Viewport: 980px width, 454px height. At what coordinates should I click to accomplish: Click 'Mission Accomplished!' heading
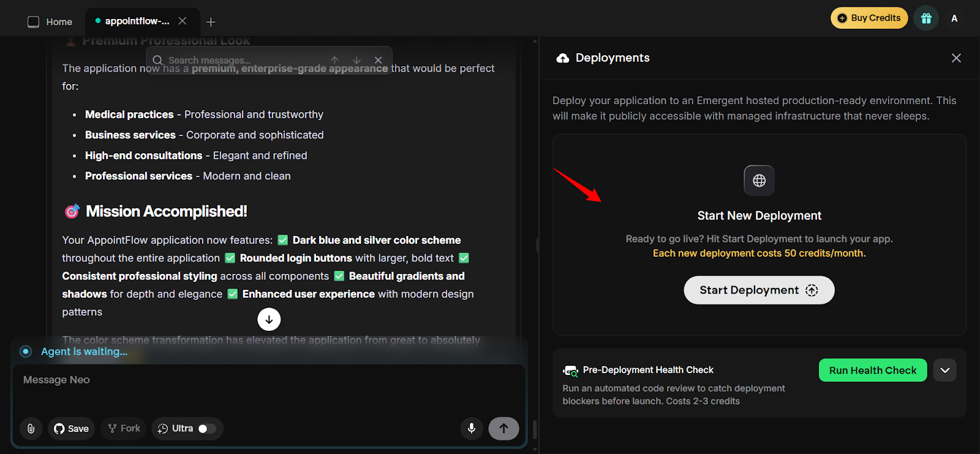click(x=167, y=211)
